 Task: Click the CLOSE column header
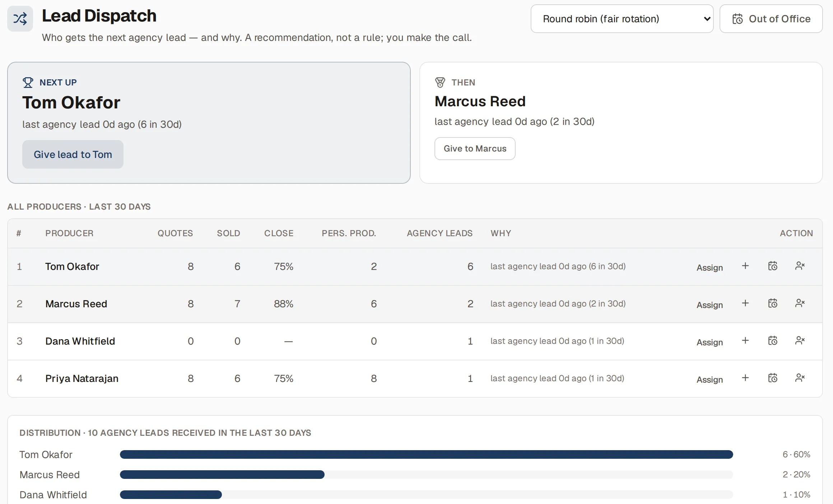coord(279,233)
